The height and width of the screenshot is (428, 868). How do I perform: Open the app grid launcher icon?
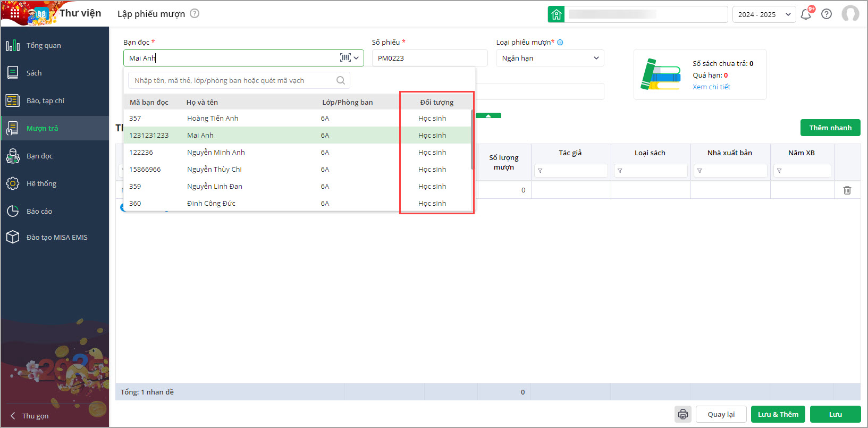pos(15,13)
